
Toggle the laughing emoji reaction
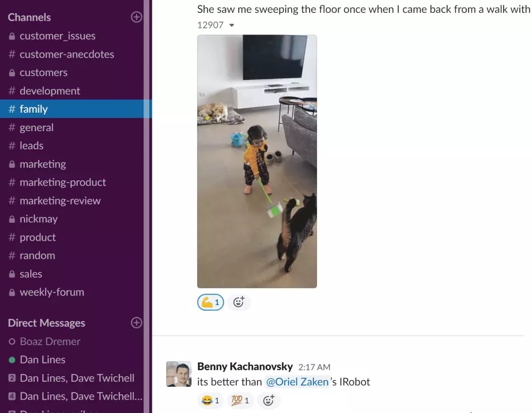click(210, 401)
